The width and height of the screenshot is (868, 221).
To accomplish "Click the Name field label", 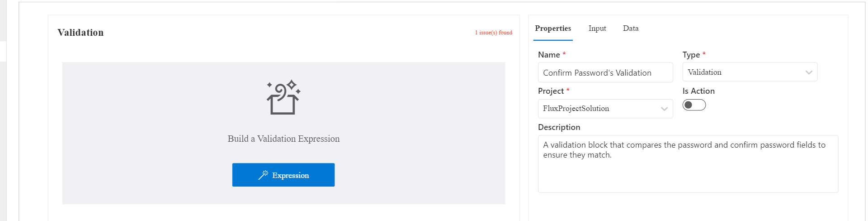I will 549,55.
